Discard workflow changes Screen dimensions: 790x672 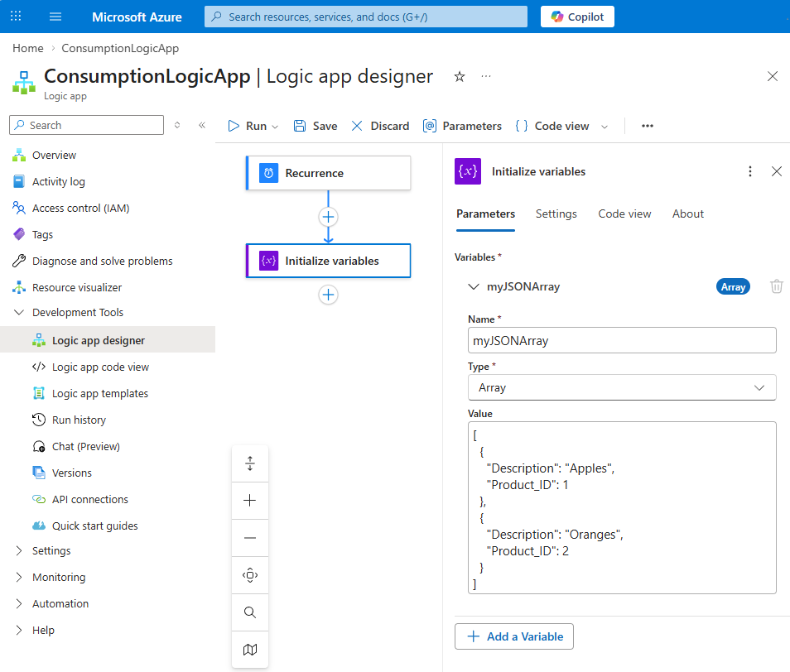pos(380,126)
